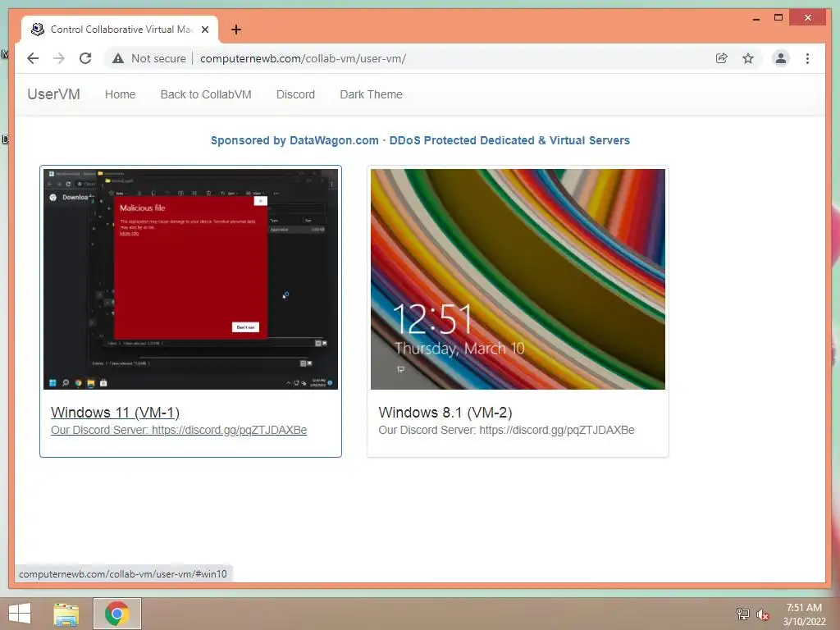Screen dimensions: 840x630
Task: Minimize the Chrome window
Action: pos(756,18)
